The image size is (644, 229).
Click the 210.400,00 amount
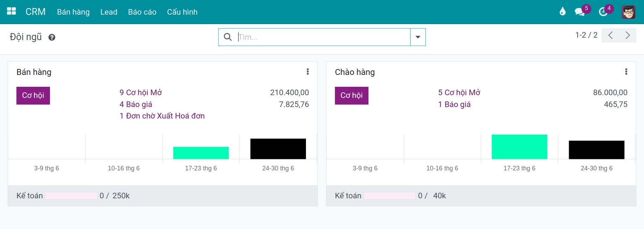point(290,92)
